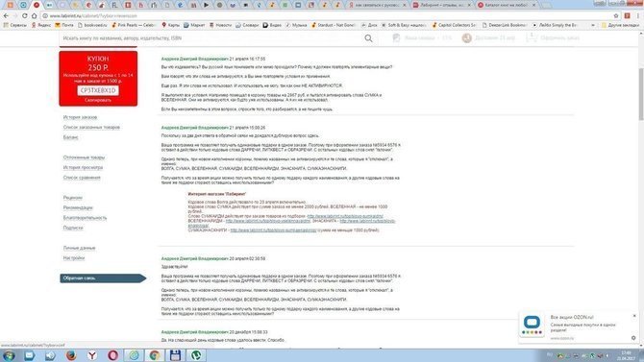This screenshot has height=362, width=644.
Task: Open uTorrent from the taskbar
Action: tap(196, 355)
